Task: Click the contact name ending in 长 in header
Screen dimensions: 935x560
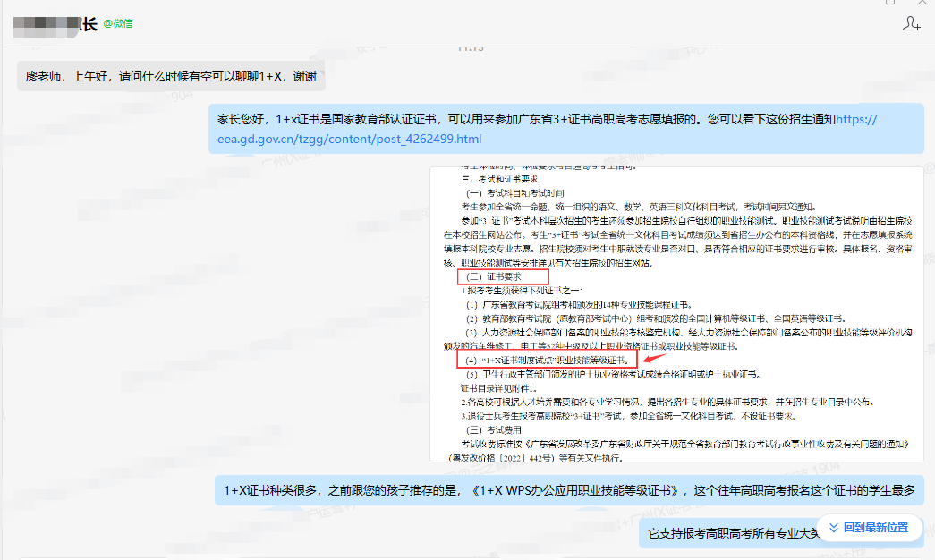Action: click(x=55, y=24)
